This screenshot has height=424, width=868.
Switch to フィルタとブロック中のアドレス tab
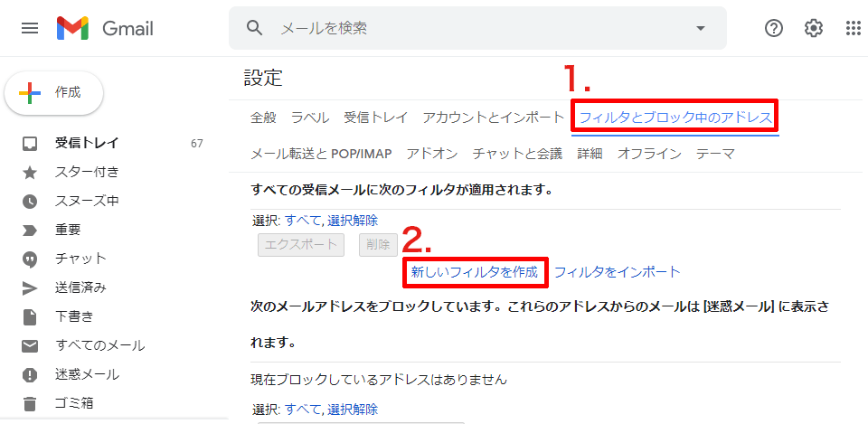[x=675, y=118]
